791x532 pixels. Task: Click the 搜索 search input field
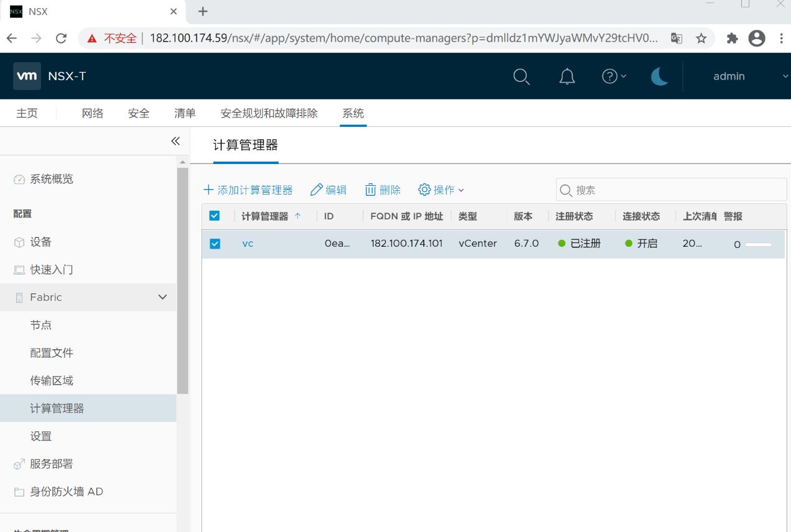coord(672,190)
